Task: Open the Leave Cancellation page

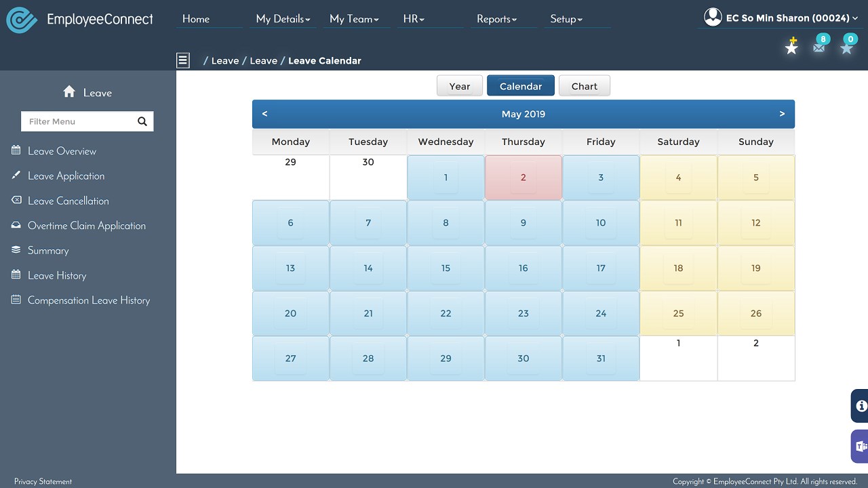Action: click(x=68, y=201)
